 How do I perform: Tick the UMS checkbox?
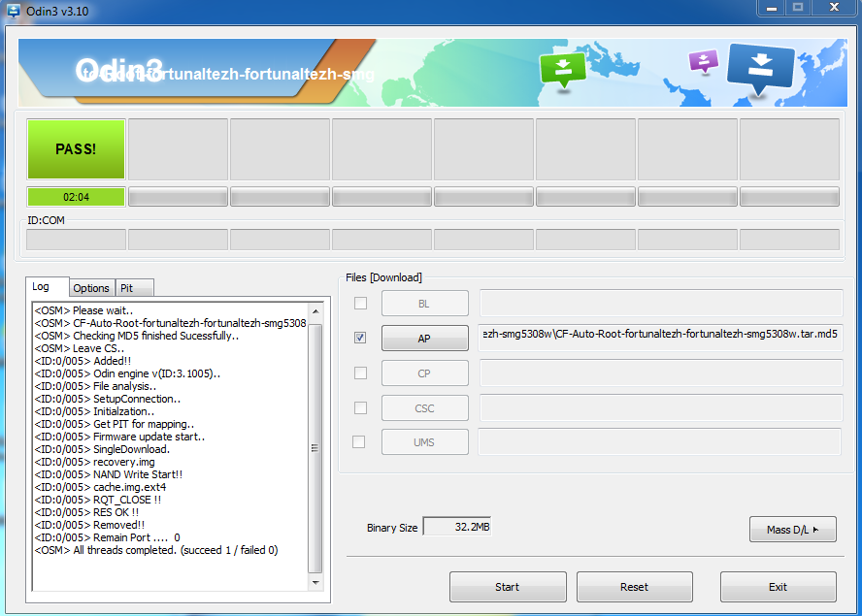pyautogui.click(x=358, y=441)
